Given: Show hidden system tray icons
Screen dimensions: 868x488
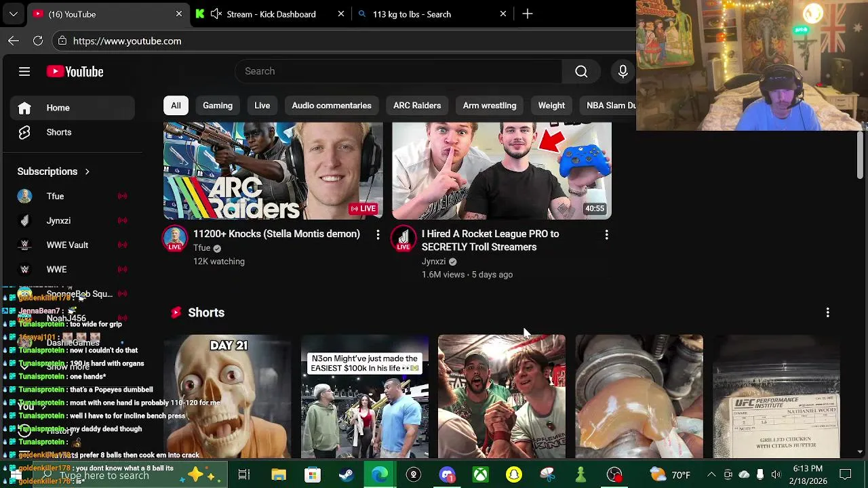Looking at the screenshot, I should (711, 474).
